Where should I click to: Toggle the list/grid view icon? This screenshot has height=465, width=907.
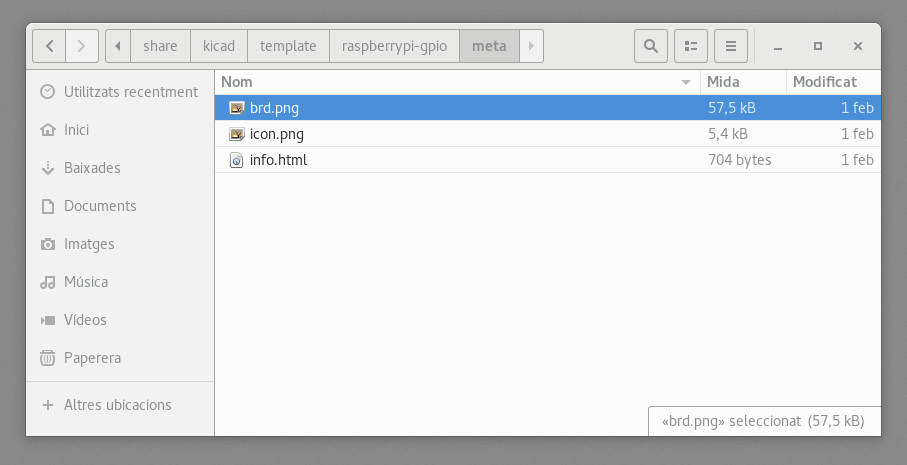(x=691, y=46)
